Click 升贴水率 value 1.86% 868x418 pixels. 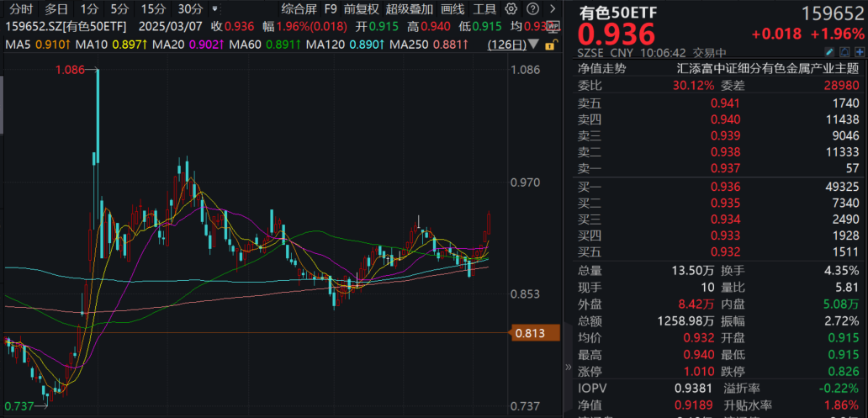coord(843,405)
